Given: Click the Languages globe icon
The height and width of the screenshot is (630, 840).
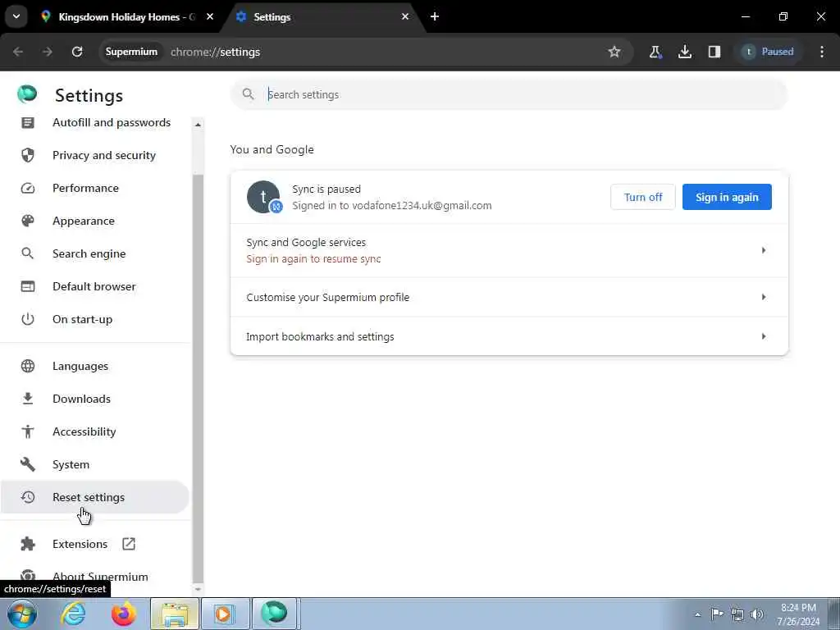Looking at the screenshot, I should point(28,366).
